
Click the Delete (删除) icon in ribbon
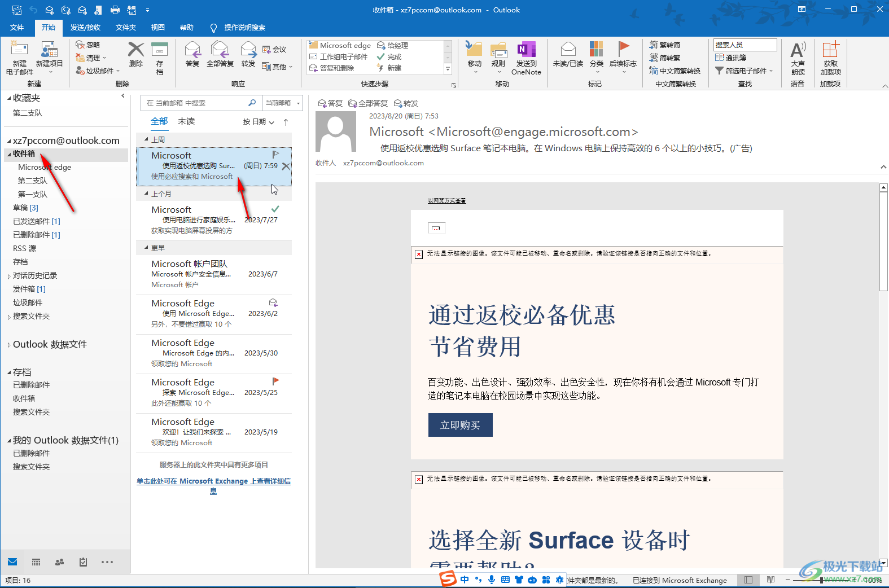pyautogui.click(x=136, y=51)
